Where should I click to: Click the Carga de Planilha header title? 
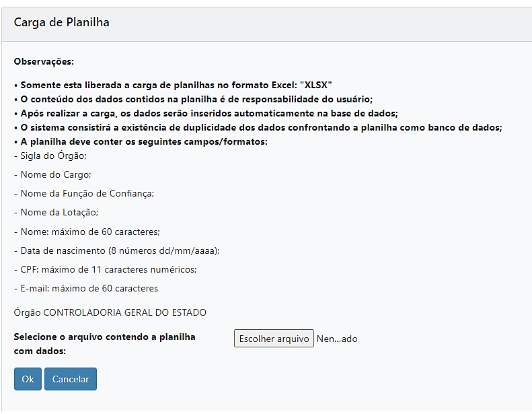(62, 22)
